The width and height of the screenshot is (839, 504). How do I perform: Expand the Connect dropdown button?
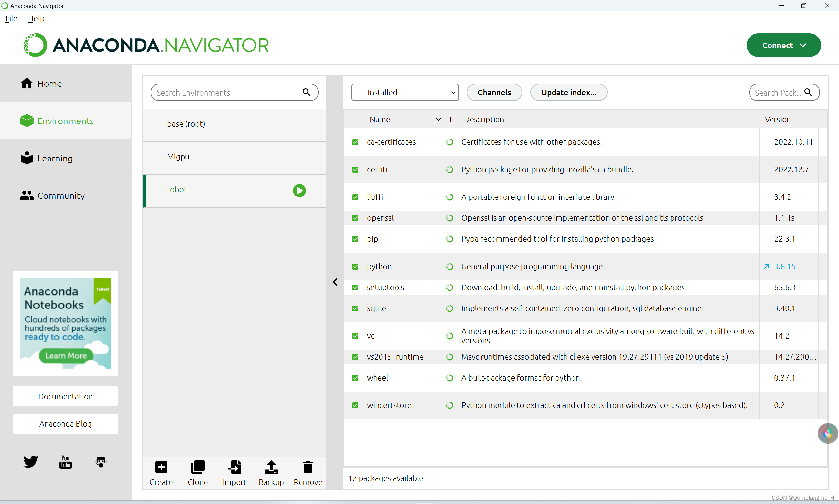pyautogui.click(x=784, y=45)
